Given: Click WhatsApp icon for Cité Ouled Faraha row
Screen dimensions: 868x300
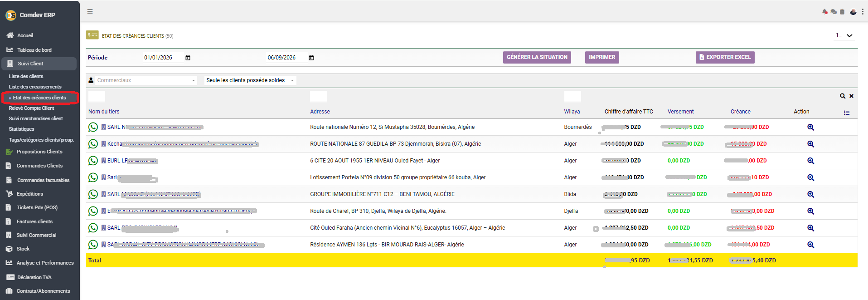Looking at the screenshot, I should coord(93,228).
